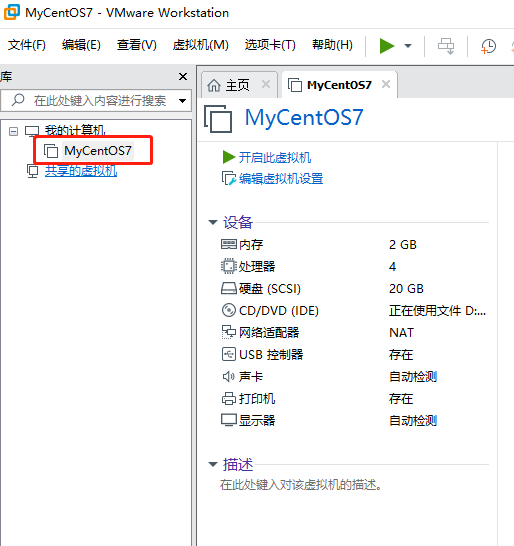Click the take snapshot clock icon
The width and height of the screenshot is (514, 546).
(x=488, y=46)
